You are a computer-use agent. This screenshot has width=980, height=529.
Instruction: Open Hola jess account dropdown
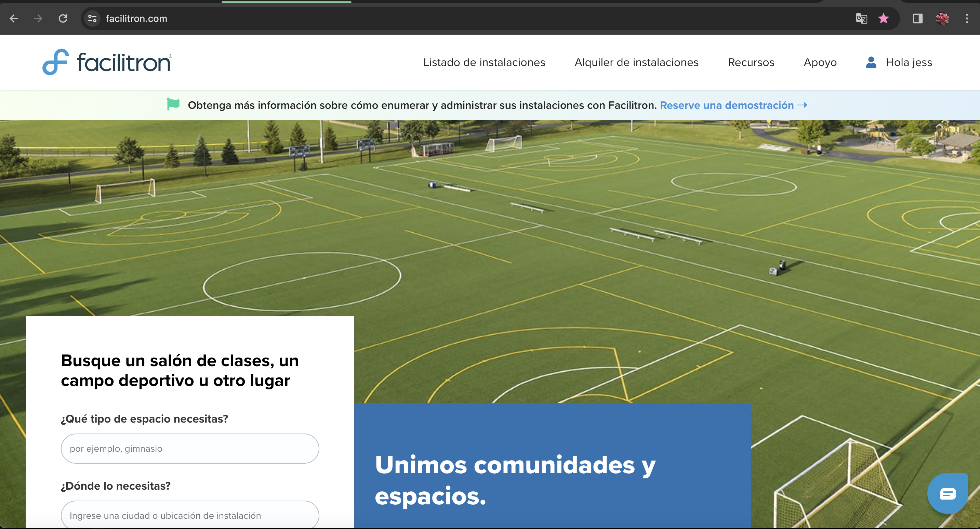point(909,62)
